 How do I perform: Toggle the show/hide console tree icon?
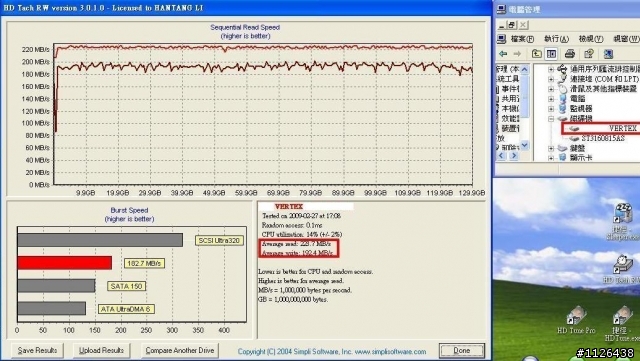tap(551, 54)
